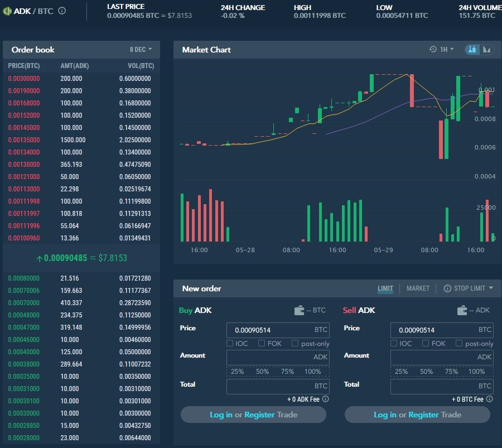Click the VOL(BTC) column header
Viewport: 502px width, 448px height.
[x=141, y=66]
